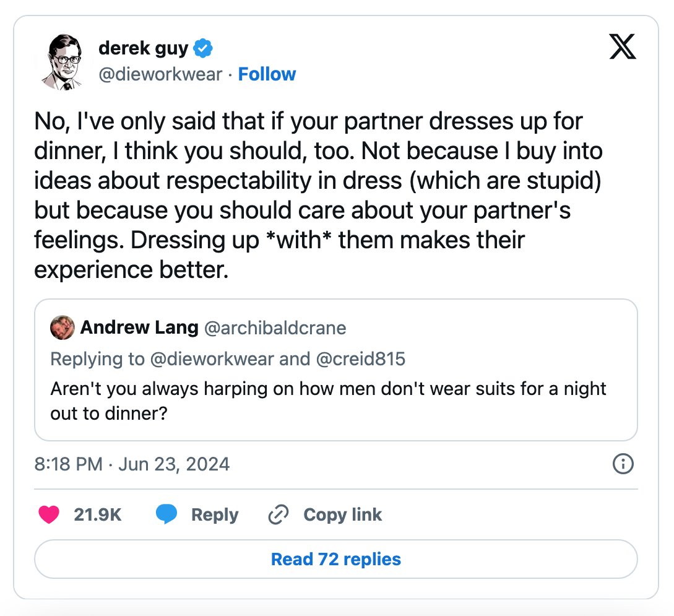This screenshot has width=674, height=616.
Task: Click the chain link copy icon
Action: pos(278,514)
